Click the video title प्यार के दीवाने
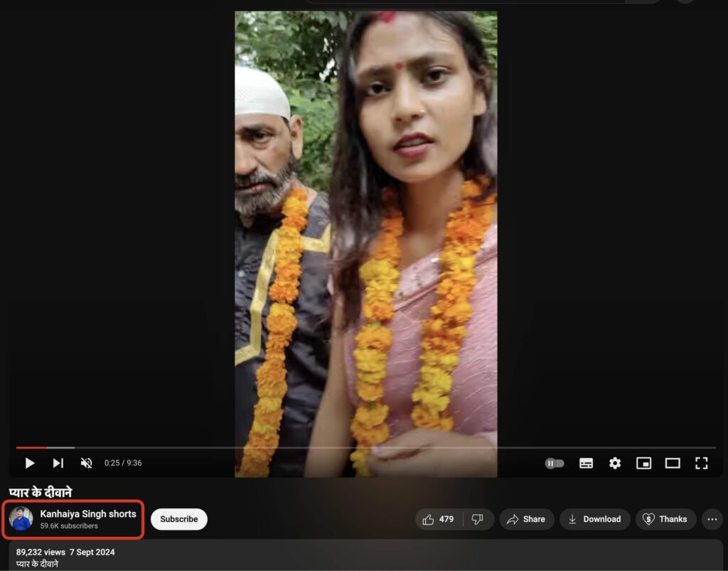Screen dimensions: 728x571 click(41, 492)
